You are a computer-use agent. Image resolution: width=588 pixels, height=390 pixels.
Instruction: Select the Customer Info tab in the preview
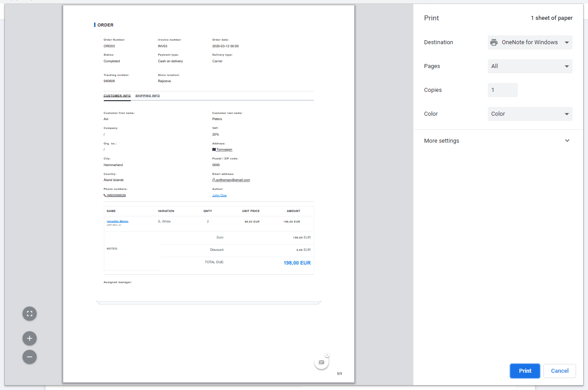click(117, 96)
